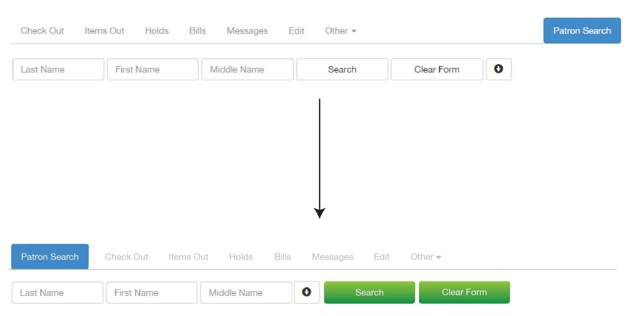Click the First Name field in the lower form
Image resolution: width=644 pixels, height=316 pixels.
tap(151, 293)
